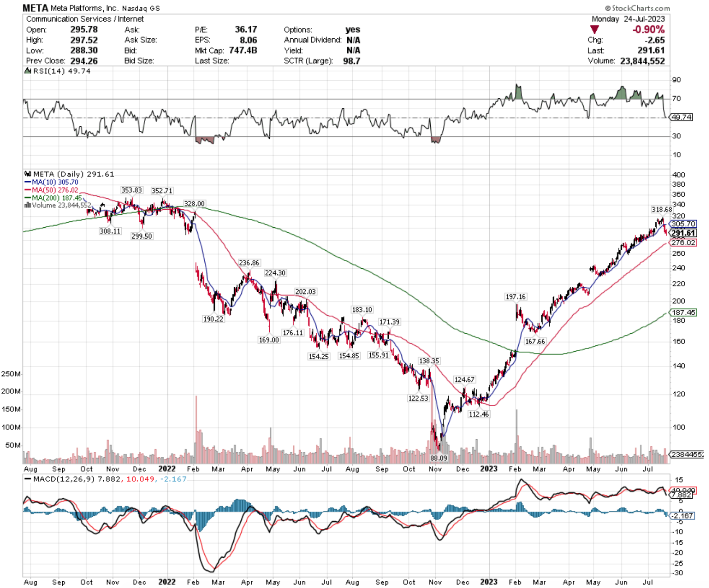The height and width of the screenshot is (588, 709).
Task: Click the P/E value 36.17
Action: (246, 29)
